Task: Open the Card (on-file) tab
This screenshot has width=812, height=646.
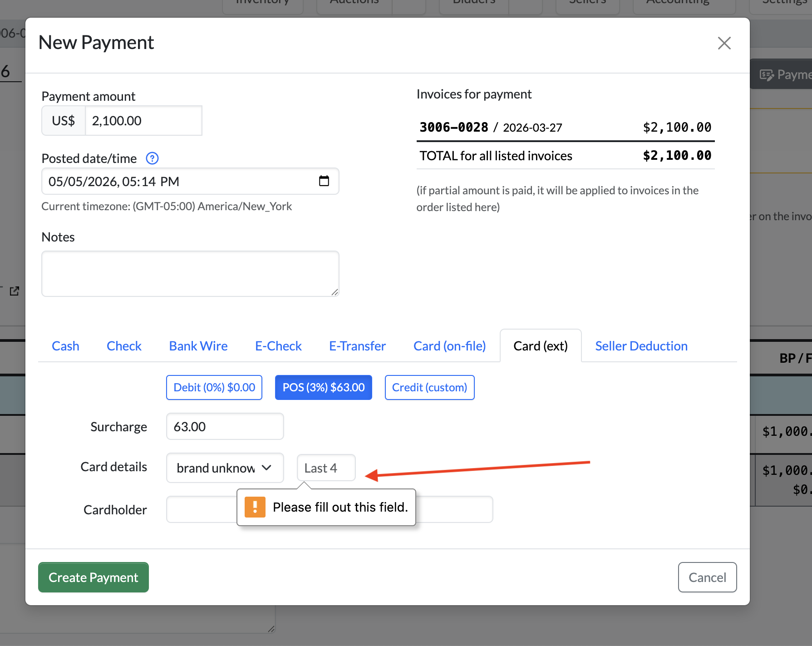Action: [x=449, y=346]
